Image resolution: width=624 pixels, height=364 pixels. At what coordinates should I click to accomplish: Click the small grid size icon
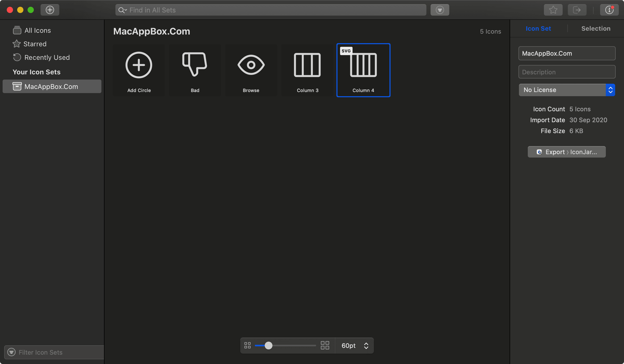[248, 345]
